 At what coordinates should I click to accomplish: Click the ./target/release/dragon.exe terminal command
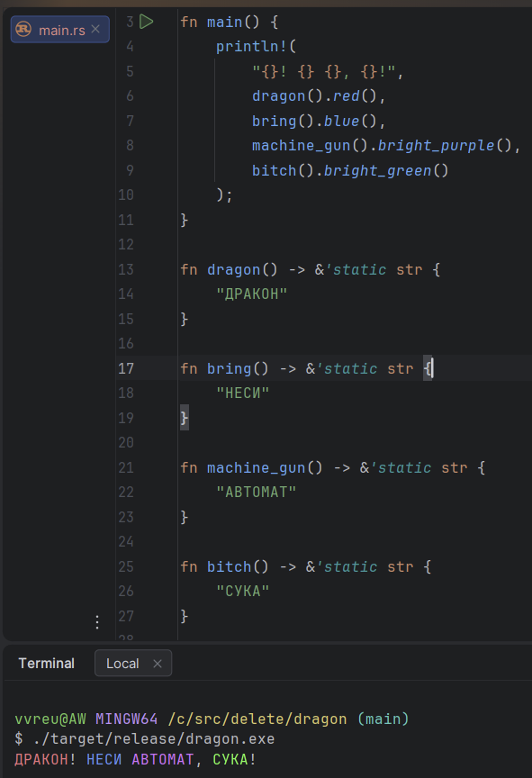[154, 738]
